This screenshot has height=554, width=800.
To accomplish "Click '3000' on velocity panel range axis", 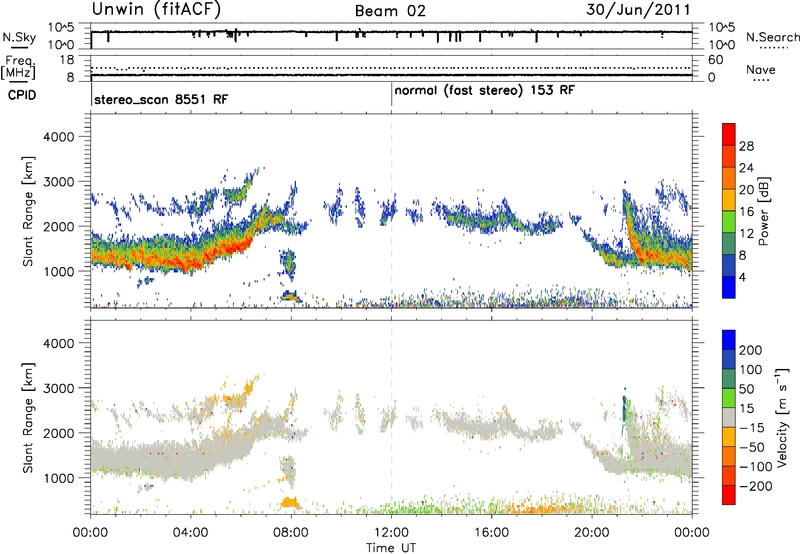I will (x=58, y=388).
